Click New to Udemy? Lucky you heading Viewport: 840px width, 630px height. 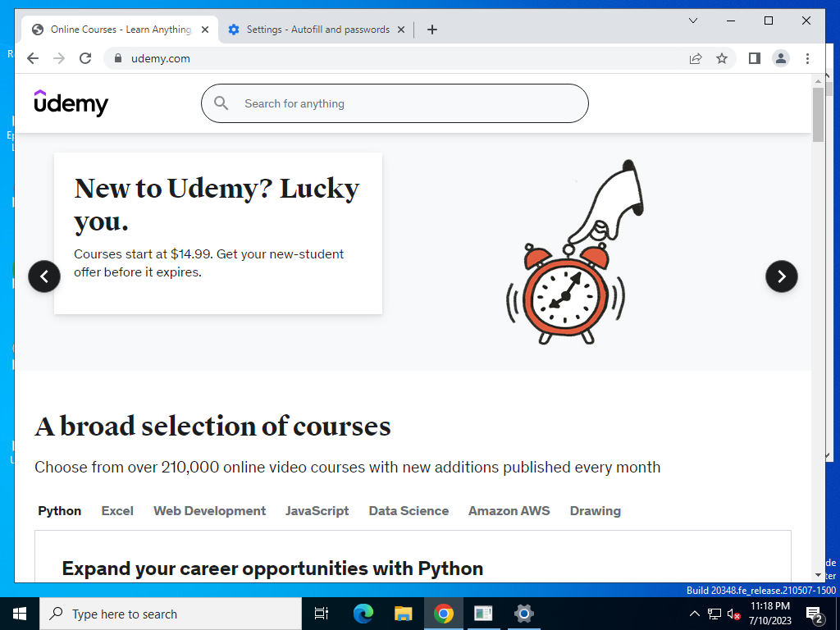pos(217,204)
